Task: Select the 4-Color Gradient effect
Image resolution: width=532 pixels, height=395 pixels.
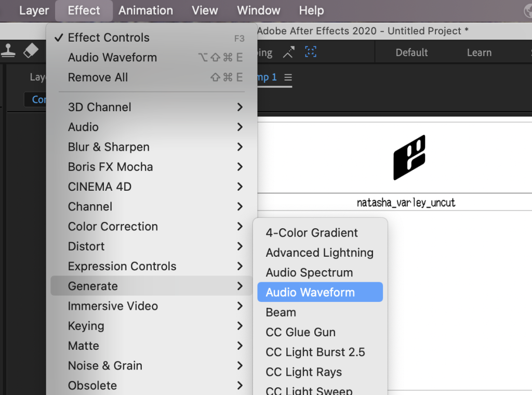Action: [x=312, y=233]
